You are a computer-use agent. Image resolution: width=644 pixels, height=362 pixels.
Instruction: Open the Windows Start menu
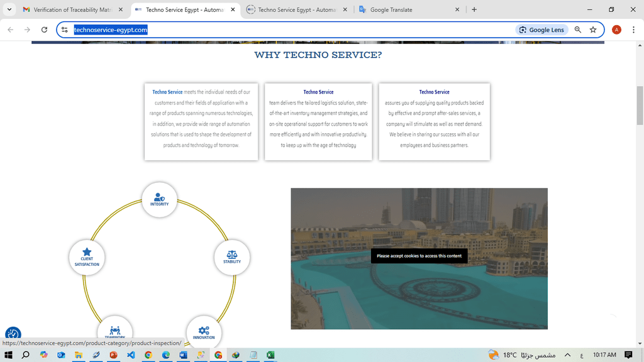click(8, 355)
